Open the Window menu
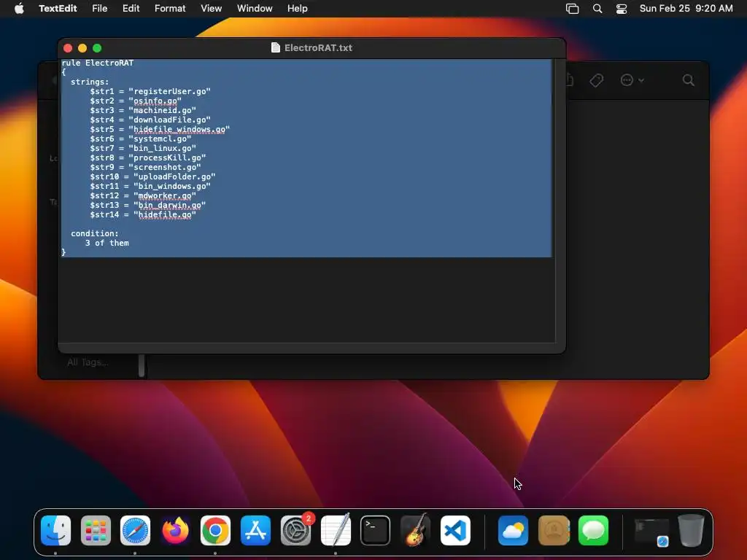Image resolution: width=747 pixels, height=560 pixels. (x=255, y=9)
